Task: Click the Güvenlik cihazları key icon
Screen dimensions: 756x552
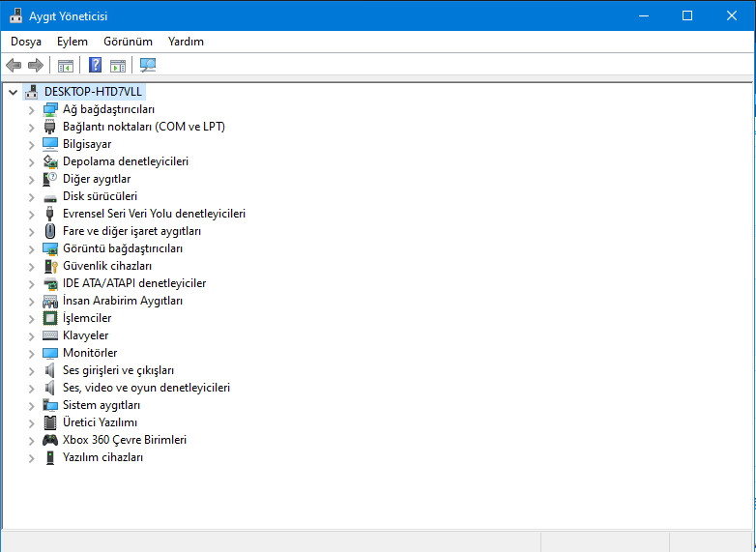Action: pos(50,266)
